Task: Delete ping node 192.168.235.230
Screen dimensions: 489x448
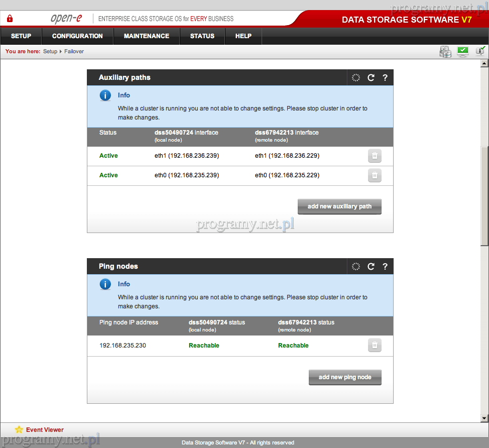Action: [x=375, y=346]
